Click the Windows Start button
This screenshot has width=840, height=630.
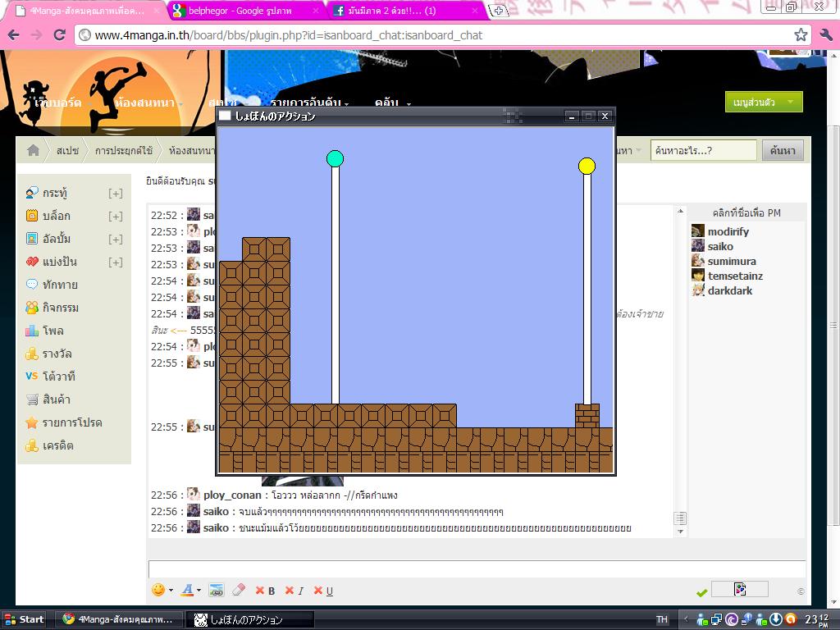(24, 619)
